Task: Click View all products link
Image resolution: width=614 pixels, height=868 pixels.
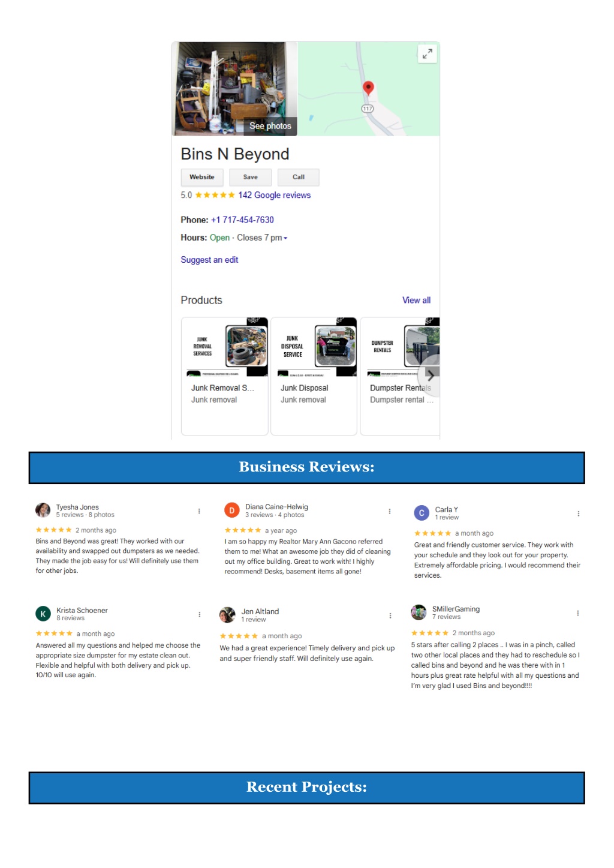Action: (x=416, y=300)
